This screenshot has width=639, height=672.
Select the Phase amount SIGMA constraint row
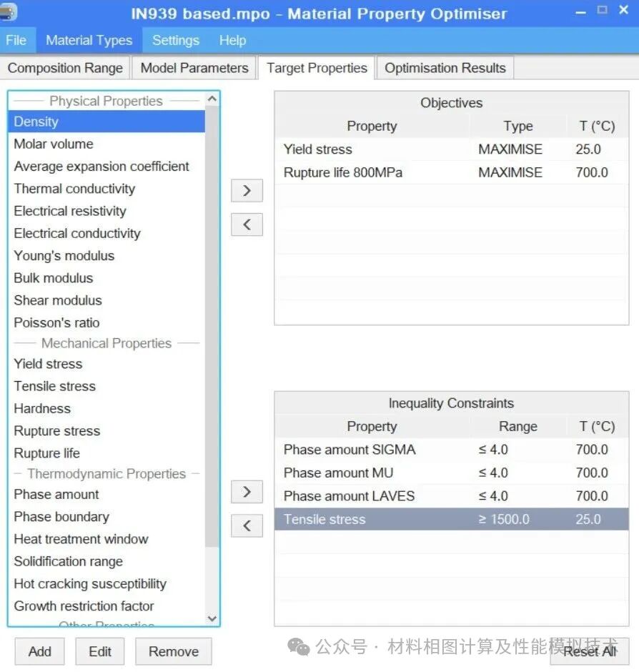pos(451,450)
